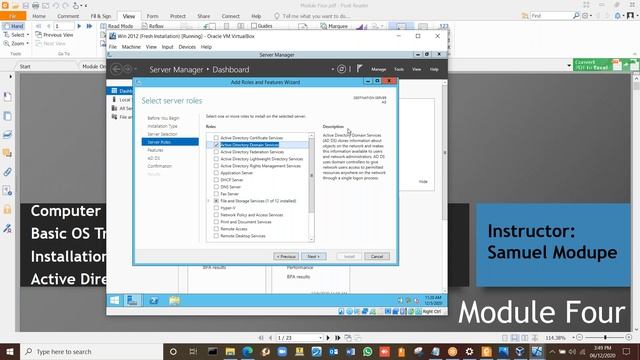Click the Foxit print icon
The image size is (640, 360).
(x=36, y=6)
